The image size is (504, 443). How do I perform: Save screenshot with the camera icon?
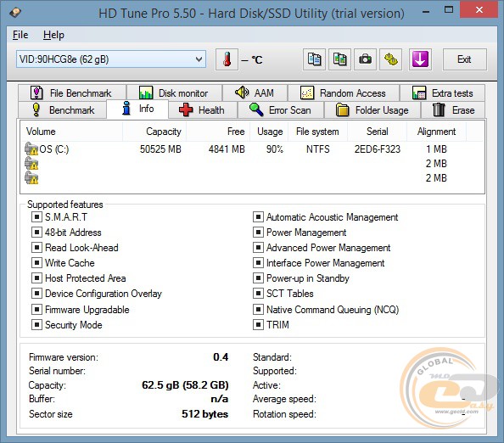(x=365, y=59)
